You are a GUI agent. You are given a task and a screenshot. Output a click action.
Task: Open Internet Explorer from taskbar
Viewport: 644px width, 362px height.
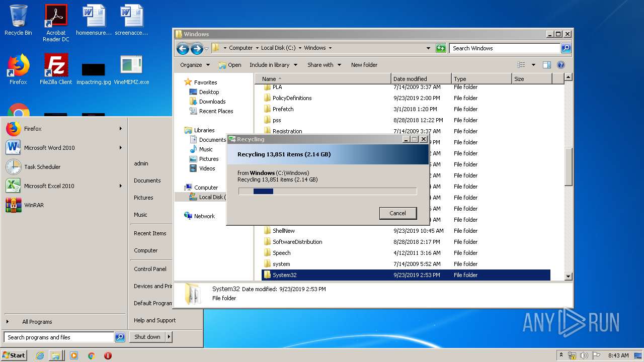click(x=40, y=355)
